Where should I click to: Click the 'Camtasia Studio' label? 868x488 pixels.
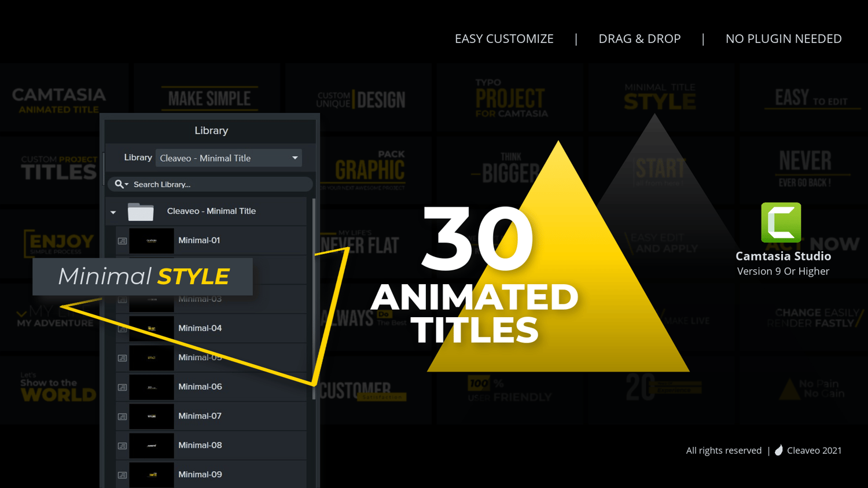point(783,256)
